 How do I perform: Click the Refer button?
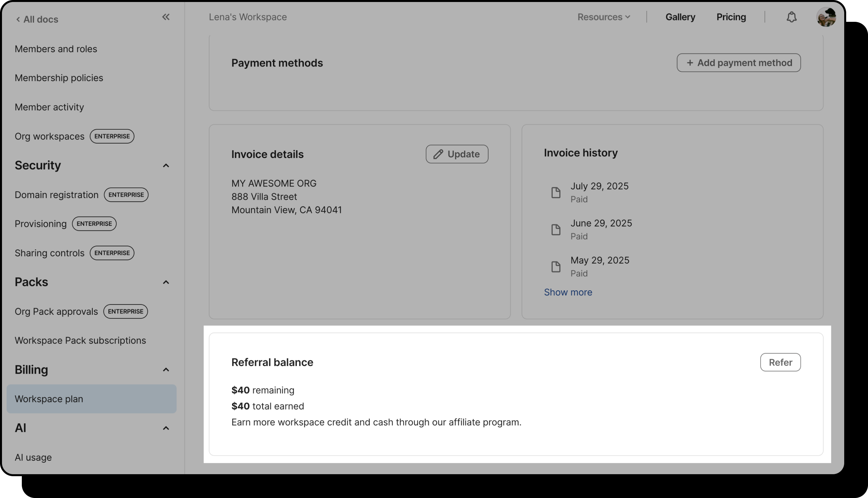(780, 362)
